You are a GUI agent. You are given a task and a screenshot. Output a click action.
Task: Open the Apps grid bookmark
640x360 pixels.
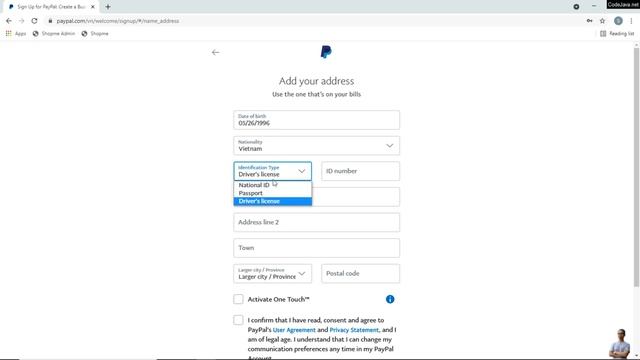16,33
